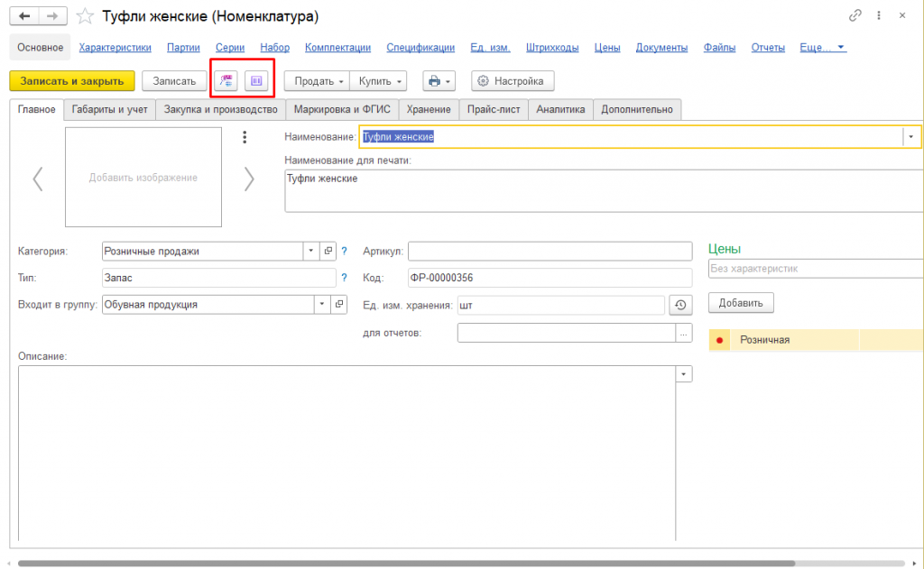Open the Входит в группу item with open icon
The width and height of the screenshot is (924, 569).
339,305
